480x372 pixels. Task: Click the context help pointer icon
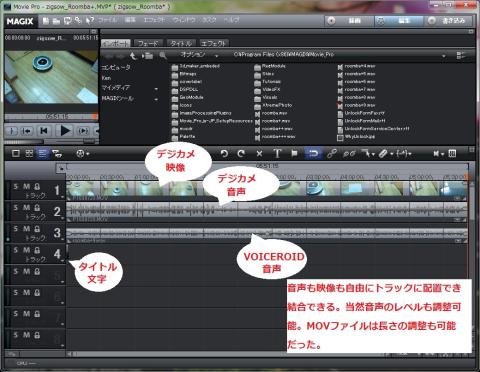click(90, 21)
